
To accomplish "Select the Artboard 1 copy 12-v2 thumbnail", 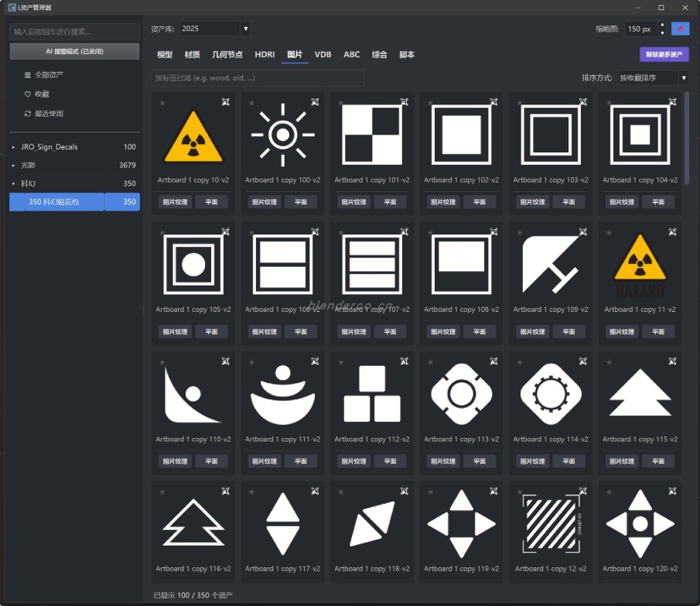I will 551,523.
